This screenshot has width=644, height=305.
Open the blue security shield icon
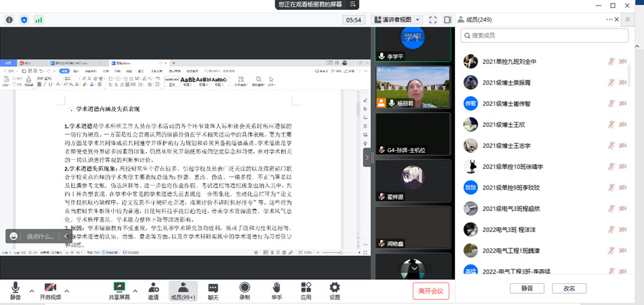[25, 20]
